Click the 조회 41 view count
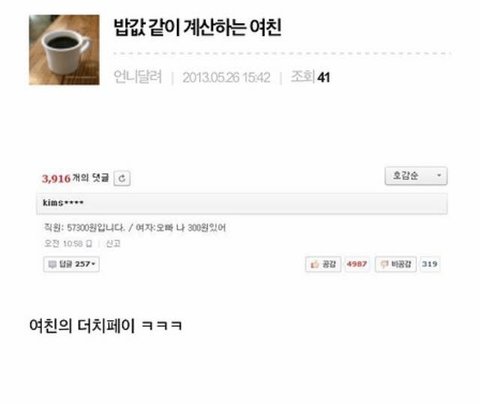The width and height of the screenshot is (480, 404). click(310, 77)
